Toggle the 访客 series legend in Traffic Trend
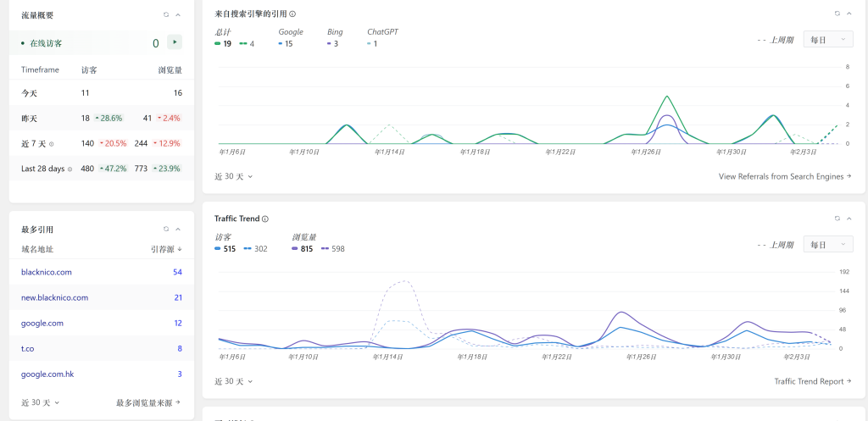868x421 pixels. 241,243
